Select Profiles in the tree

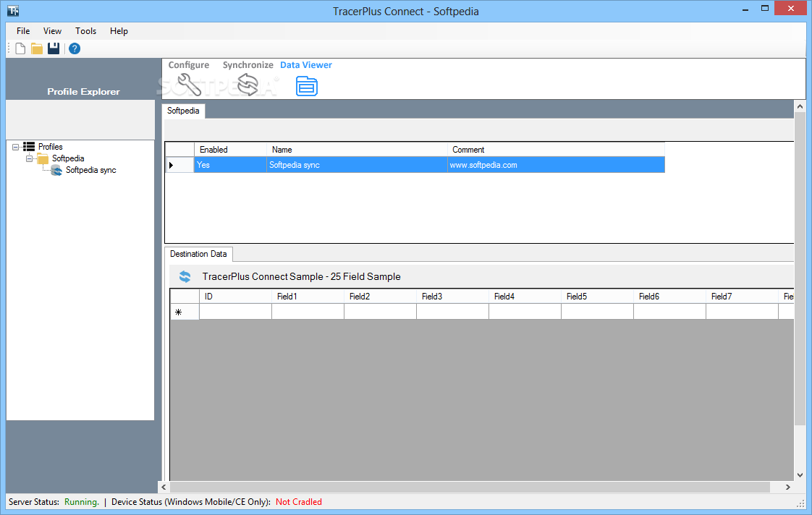pos(50,147)
